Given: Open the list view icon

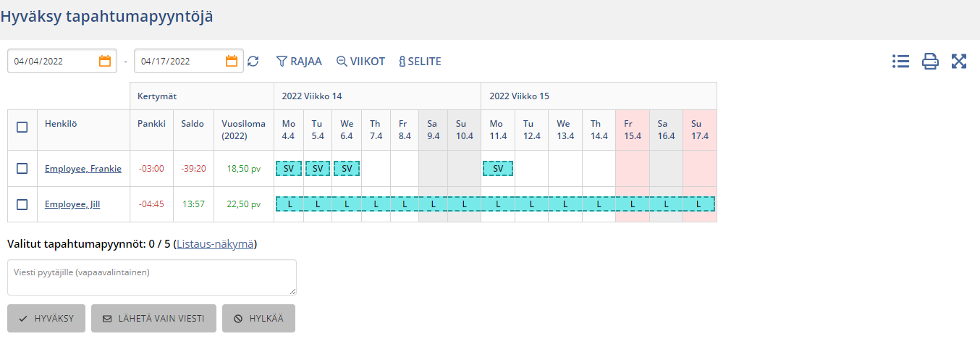Looking at the screenshot, I should coord(900,62).
